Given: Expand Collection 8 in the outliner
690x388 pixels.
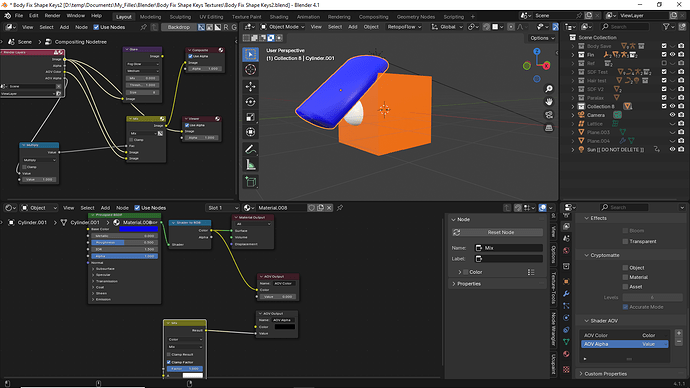Looking at the screenshot, I should 573,106.
